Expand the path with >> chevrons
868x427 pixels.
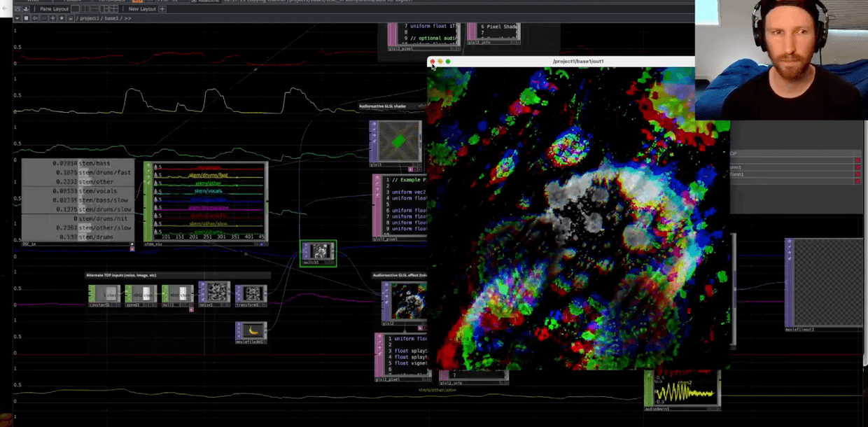pyautogui.click(x=127, y=18)
